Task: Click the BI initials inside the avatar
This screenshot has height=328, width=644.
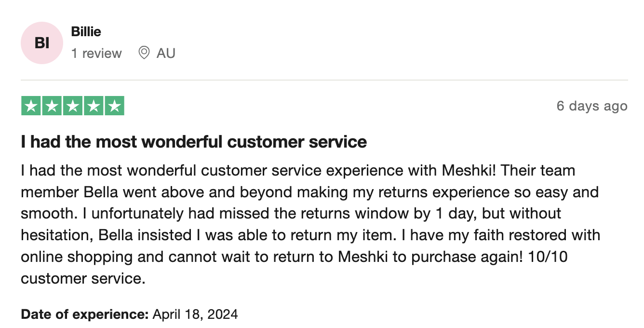Action: point(42,43)
